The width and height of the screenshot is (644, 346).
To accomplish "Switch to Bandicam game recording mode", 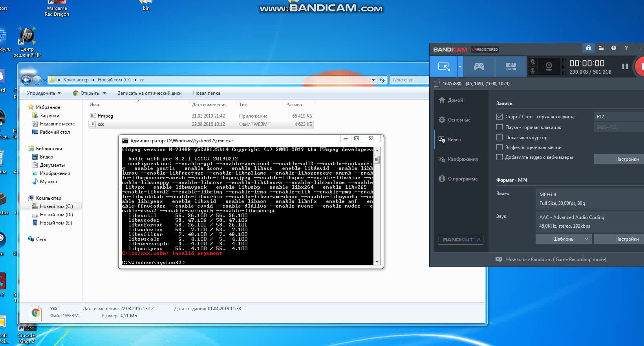I will [x=479, y=66].
